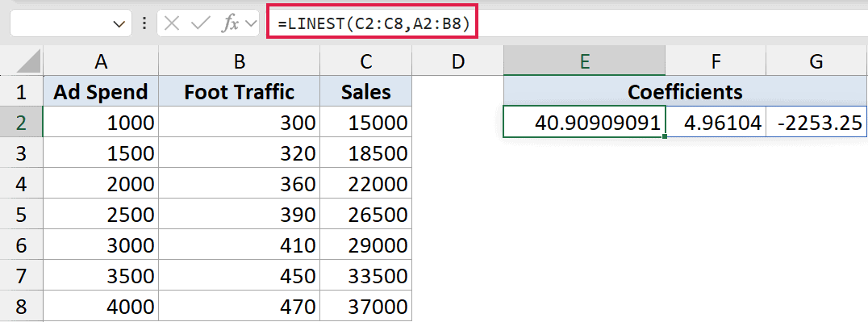Click the 'Sales' header cell

[366, 91]
